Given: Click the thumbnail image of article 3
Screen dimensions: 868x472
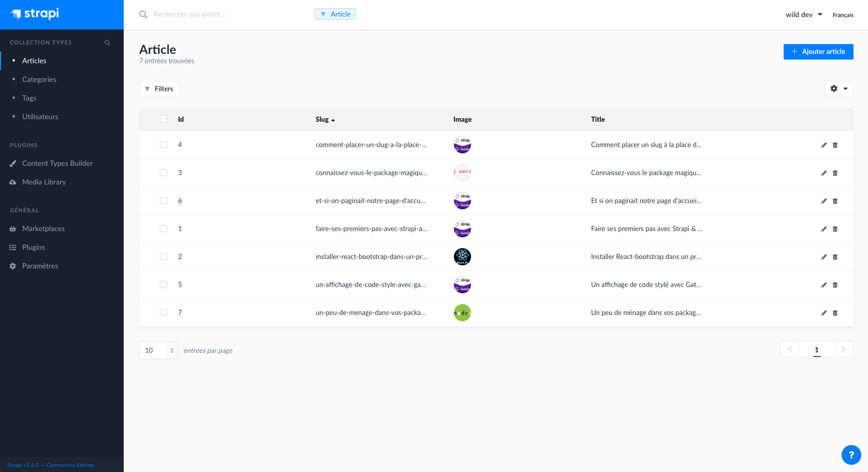Looking at the screenshot, I should pyautogui.click(x=462, y=173).
